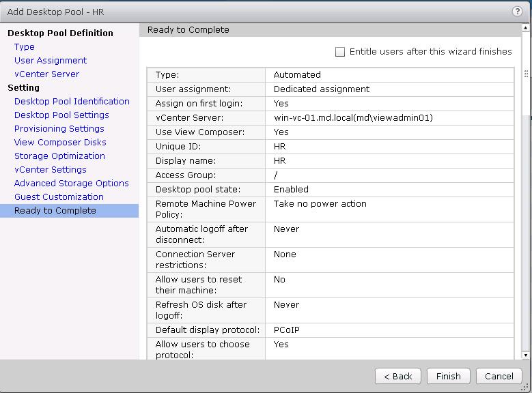Viewport: 532px width, 393px height.
Task: Click the help question mark icon
Action: pos(517,12)
